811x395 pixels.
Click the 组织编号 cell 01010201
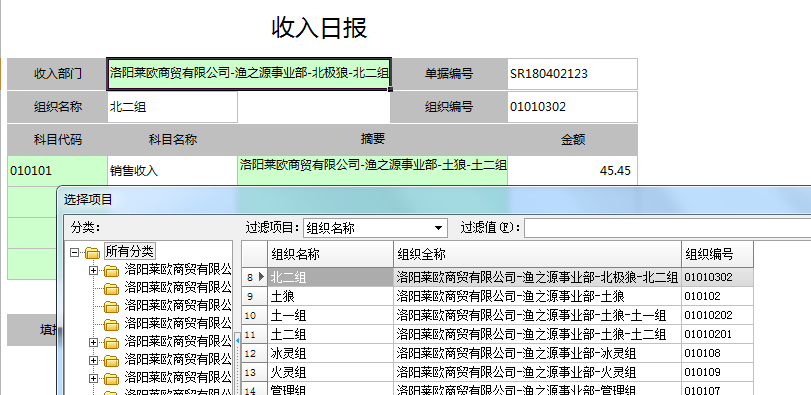click(x=717, y=334)
